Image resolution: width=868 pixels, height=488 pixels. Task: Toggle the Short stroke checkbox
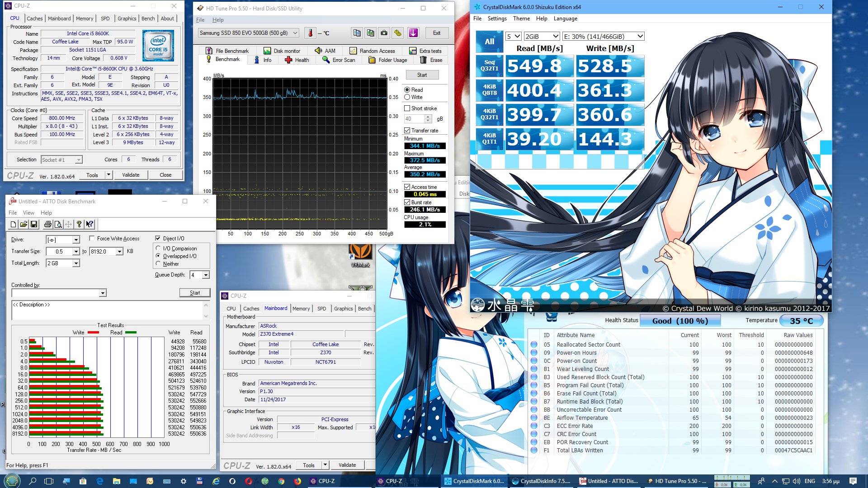[x=407, y=108]
